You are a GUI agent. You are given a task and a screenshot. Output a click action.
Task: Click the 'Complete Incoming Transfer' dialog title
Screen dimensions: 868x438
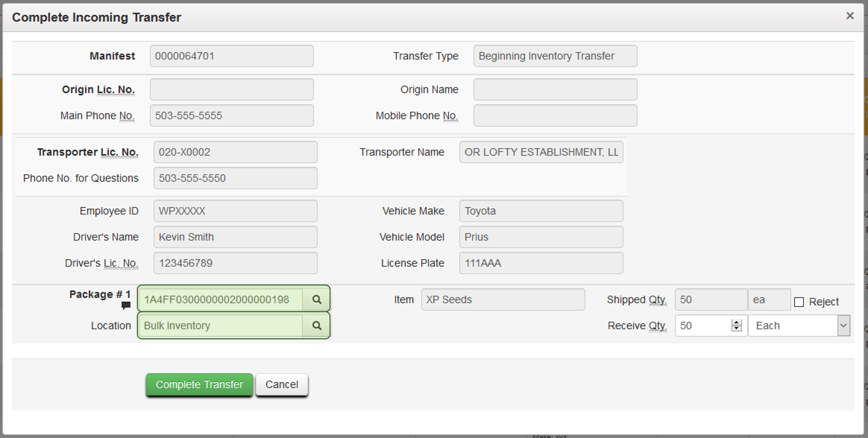97,17
